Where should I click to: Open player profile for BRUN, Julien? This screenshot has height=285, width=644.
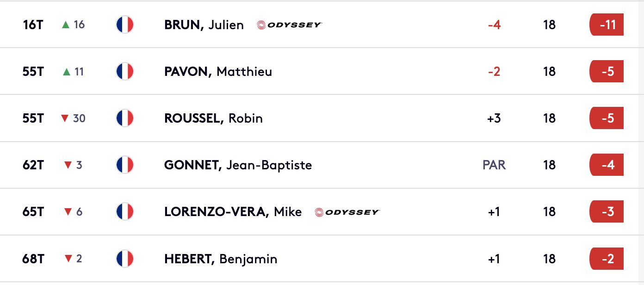(x=204, y=25)
